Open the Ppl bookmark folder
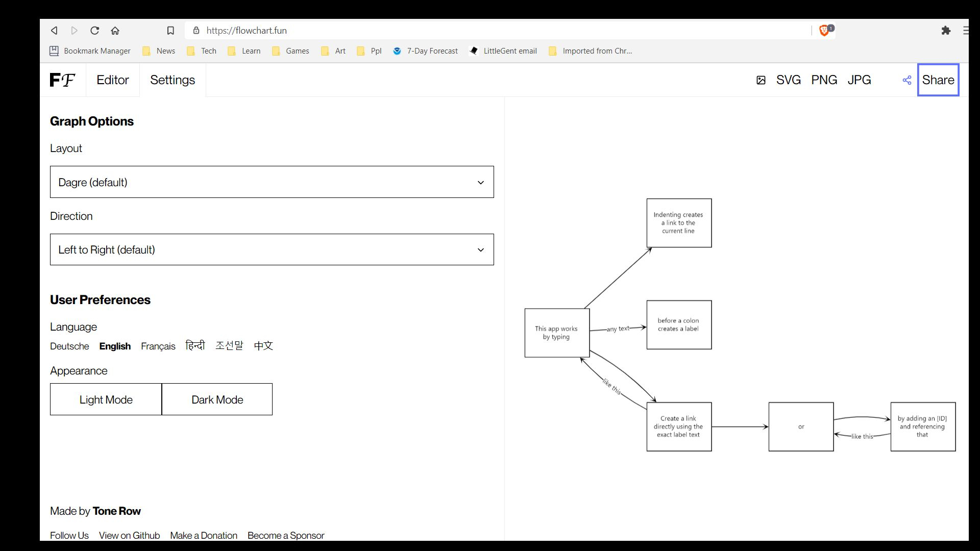Viewport: 980px width, 551px height. tap(369, 51)
